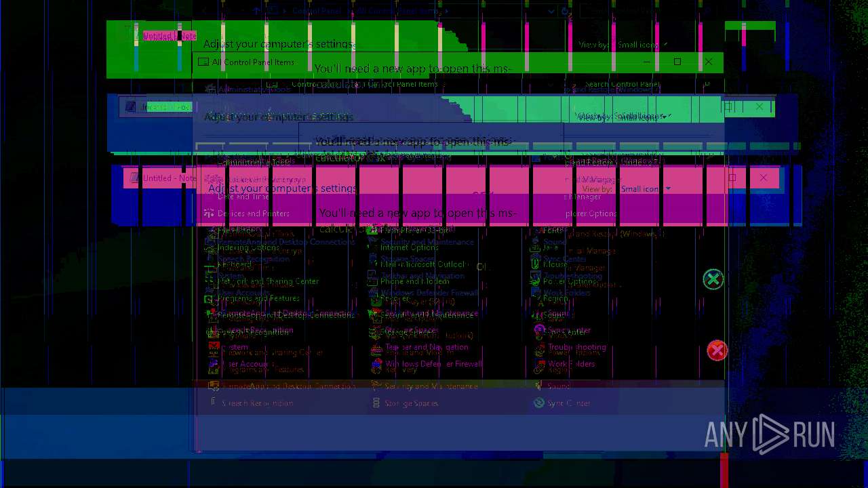Click the green circled X icon
This screenshot has width=868, height=488.
[713, 279]
